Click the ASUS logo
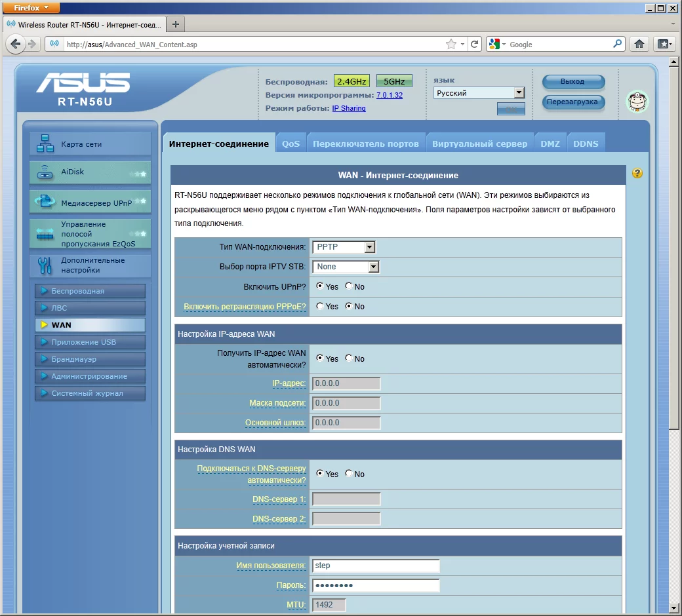 (x=83, y=82)
